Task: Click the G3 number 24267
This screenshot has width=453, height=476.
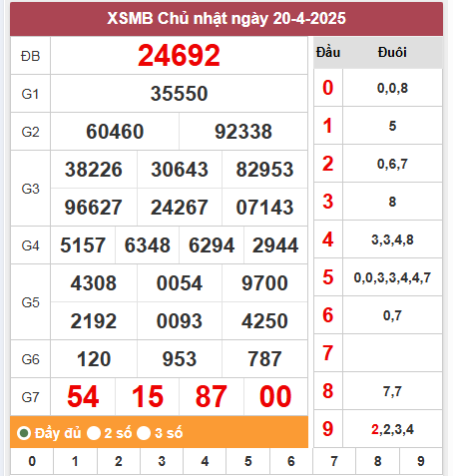Action: coord(180,208)
